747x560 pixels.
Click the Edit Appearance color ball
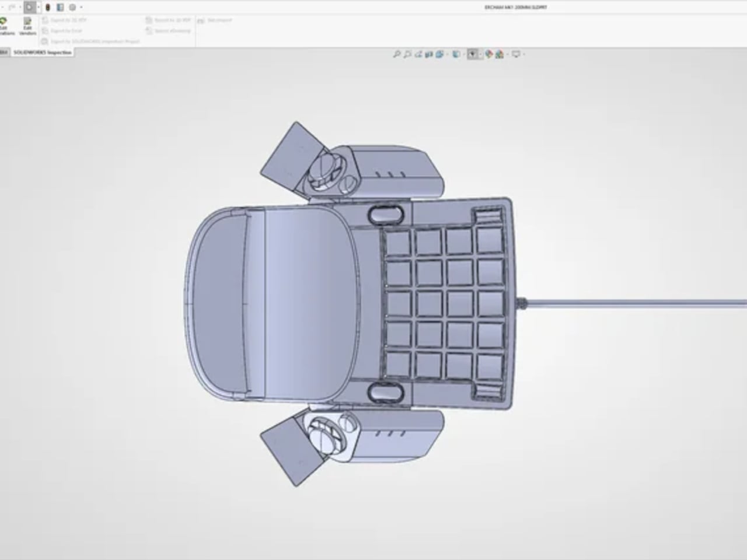point(490,54)
